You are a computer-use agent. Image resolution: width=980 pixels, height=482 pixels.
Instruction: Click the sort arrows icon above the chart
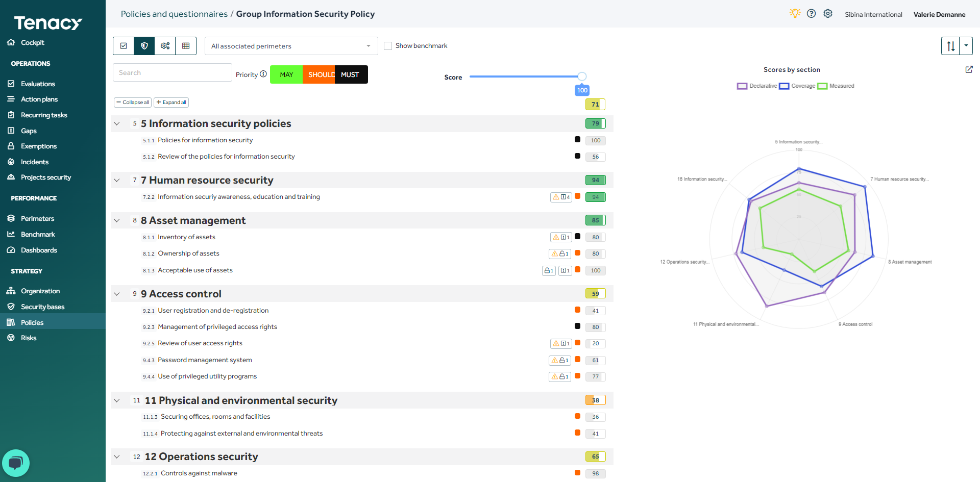tap(950, 46)
